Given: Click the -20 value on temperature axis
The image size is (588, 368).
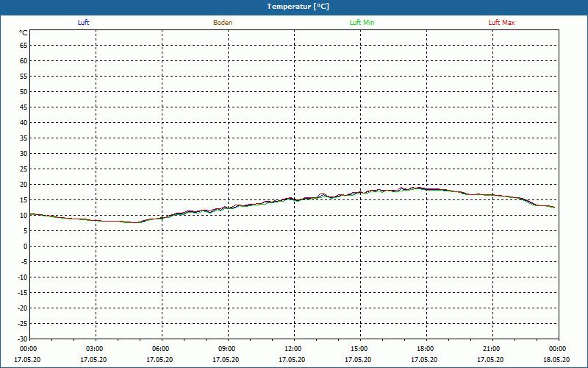Looking at the screenshot, I should 23,308.
